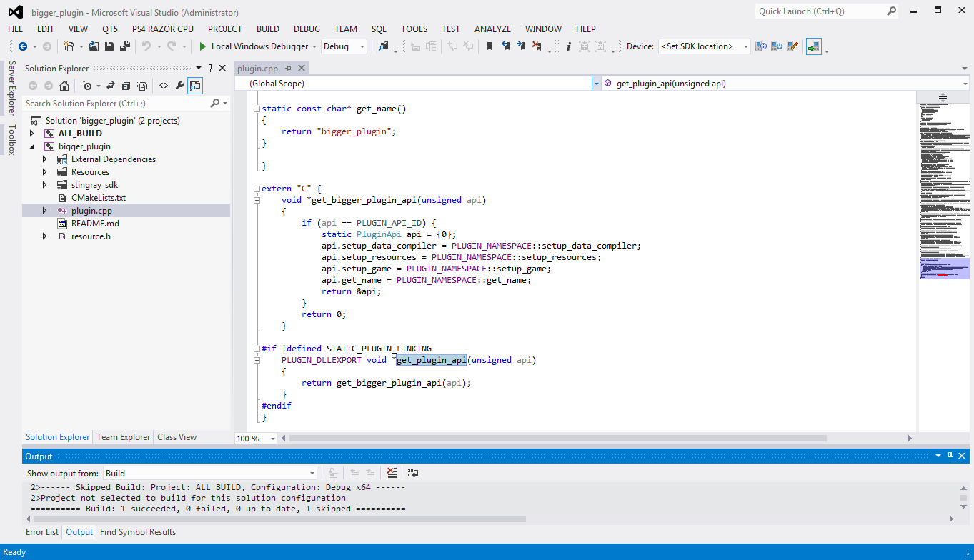Focus the Search Solution Explorer field
The image size is (974, 560).
(x=115, y=104)
